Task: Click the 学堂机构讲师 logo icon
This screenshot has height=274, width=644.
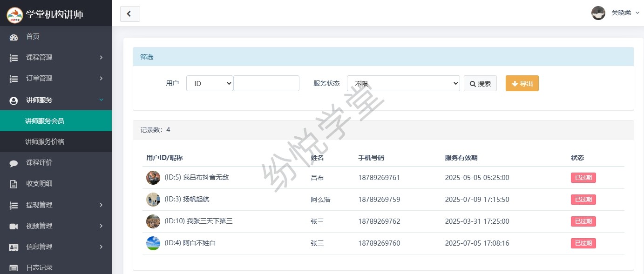Action: coord(14,14)
